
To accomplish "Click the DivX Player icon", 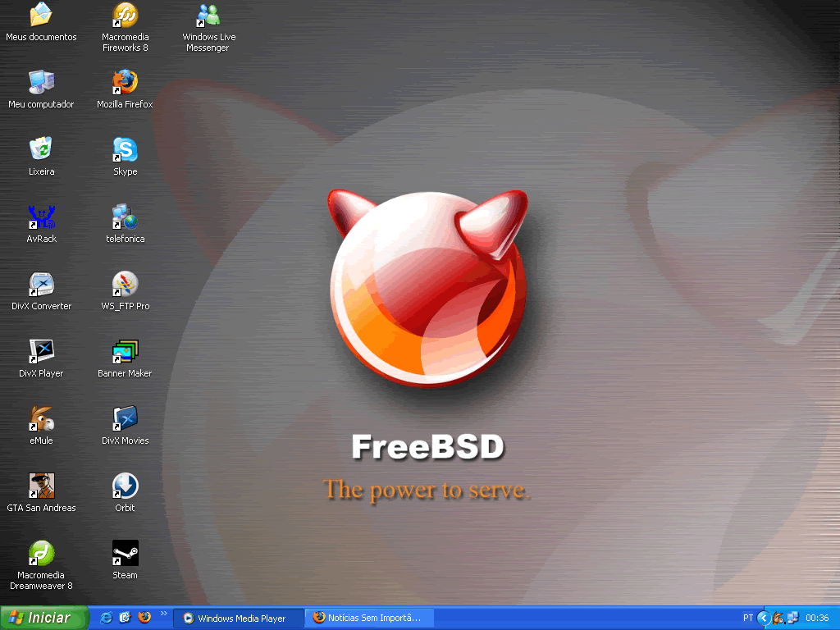I will coord(41,351).
